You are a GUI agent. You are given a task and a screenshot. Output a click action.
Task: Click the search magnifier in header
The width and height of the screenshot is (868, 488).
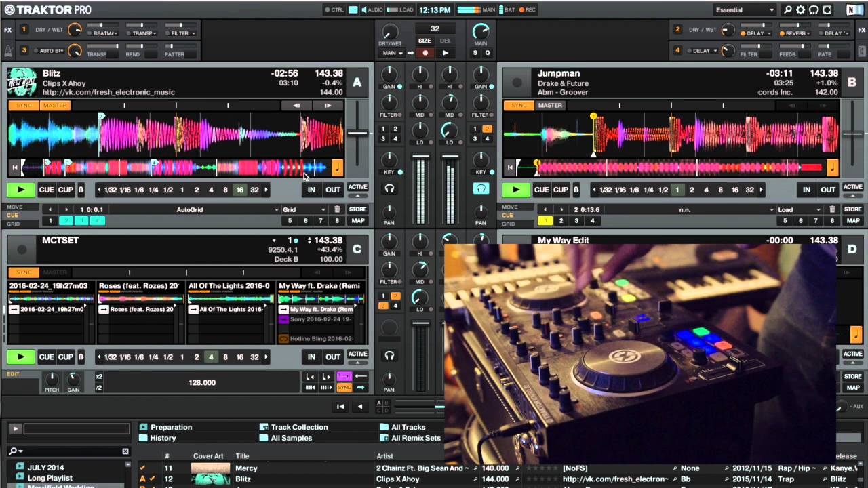[x=788, y=10]
